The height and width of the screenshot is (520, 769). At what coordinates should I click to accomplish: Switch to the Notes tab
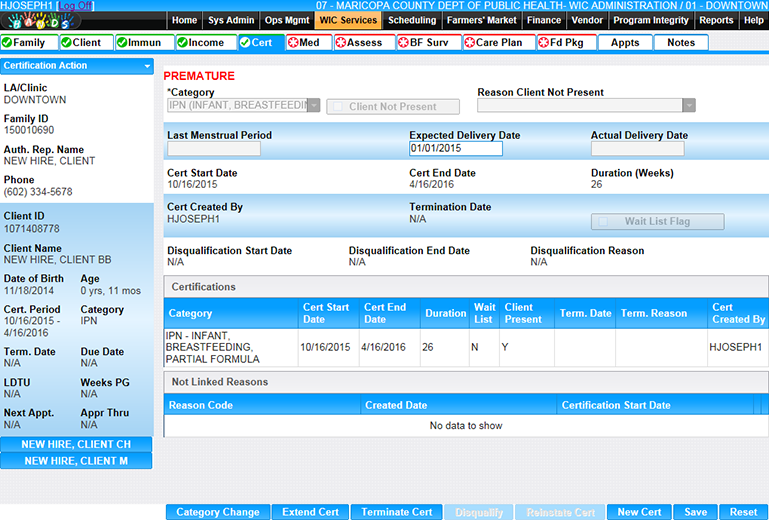[x=680, y=43]
